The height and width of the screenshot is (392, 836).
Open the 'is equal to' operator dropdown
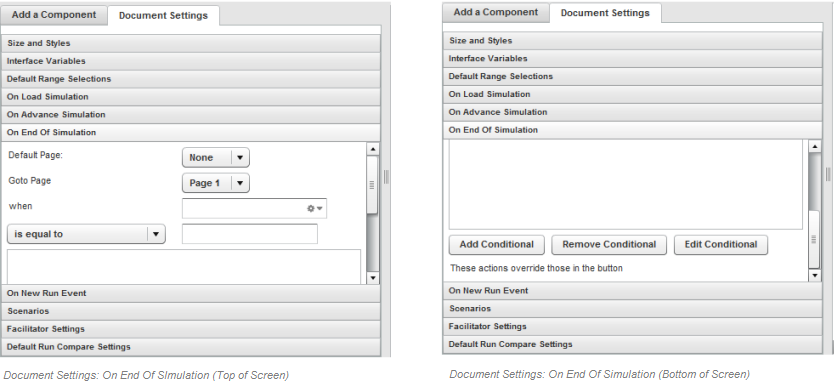coord(86,234)
